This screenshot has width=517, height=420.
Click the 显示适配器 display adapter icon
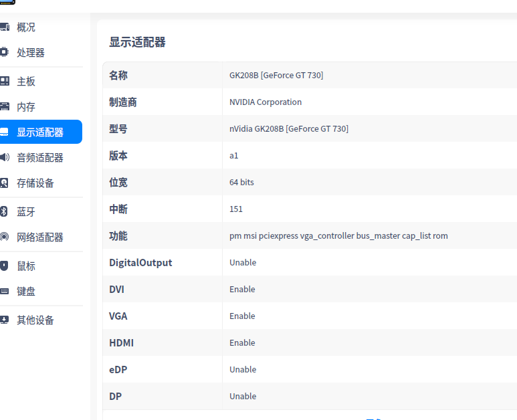pyautogui.click(x=4, y=132)
